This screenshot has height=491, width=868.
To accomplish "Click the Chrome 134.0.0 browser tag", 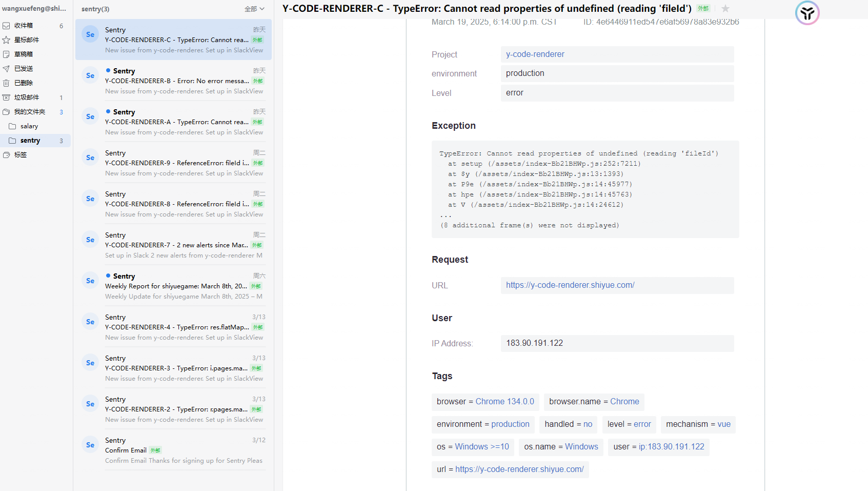I will [x=504, y=402].
